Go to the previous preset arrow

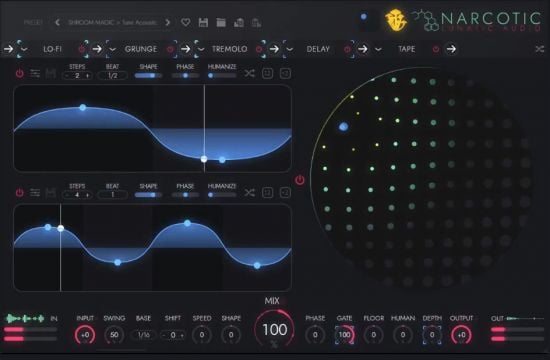(57, 22)
